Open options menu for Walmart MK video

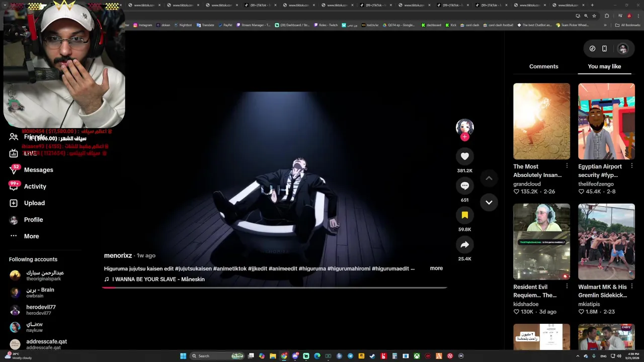tap(632, 286)
